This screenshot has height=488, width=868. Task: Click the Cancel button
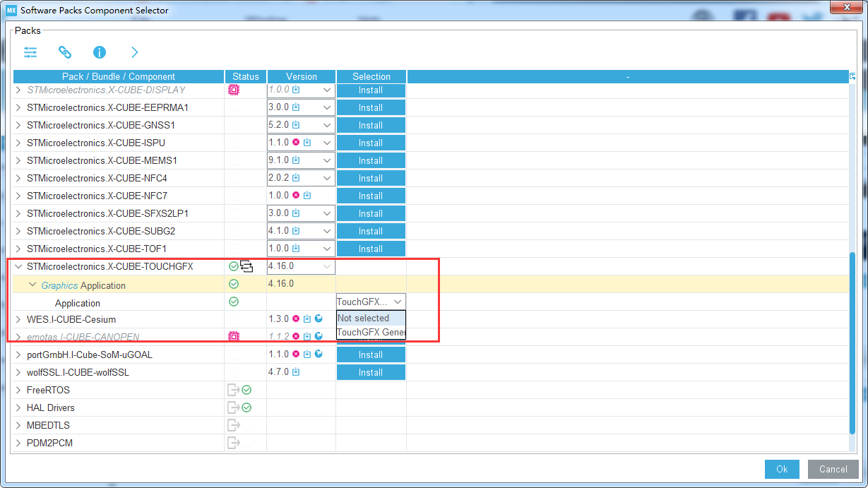tap(833, 469)
